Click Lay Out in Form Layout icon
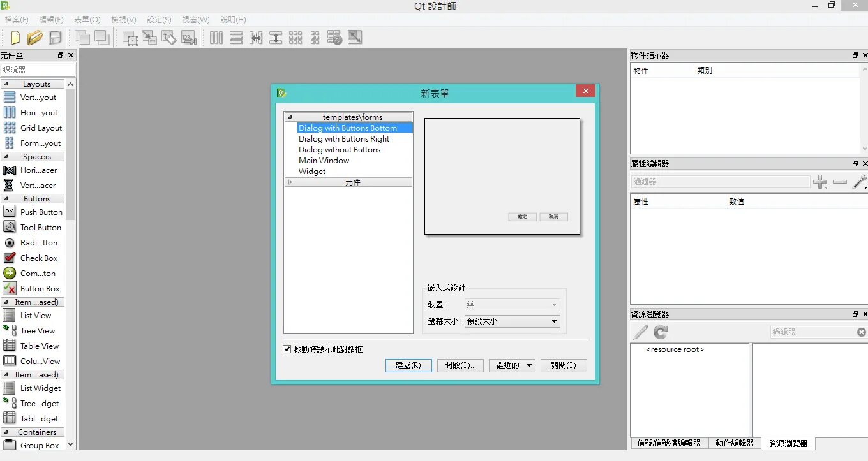The height and width of the screenshot is (461, 868). coord(315,38)
